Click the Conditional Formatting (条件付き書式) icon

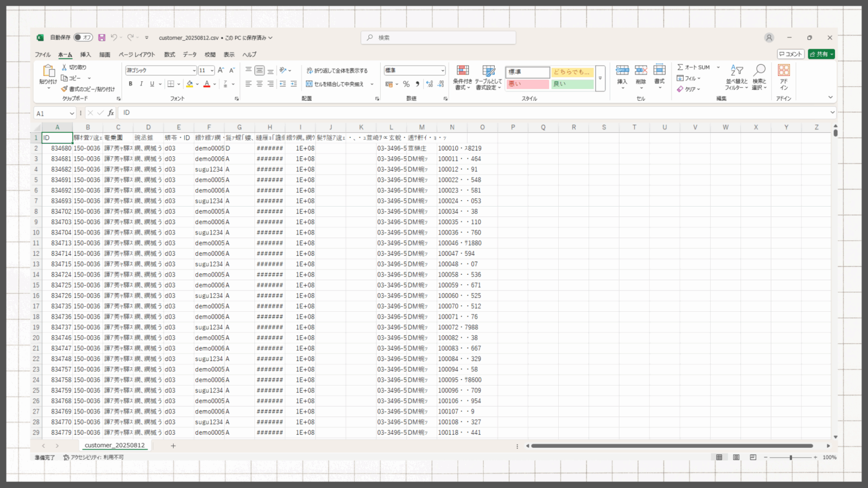(463, 71)
